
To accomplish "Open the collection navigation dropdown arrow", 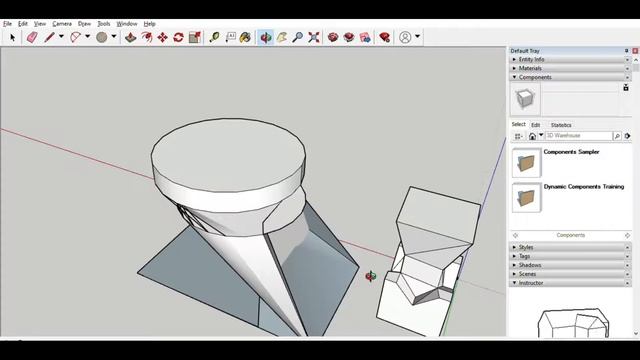I will click(541, 135).
